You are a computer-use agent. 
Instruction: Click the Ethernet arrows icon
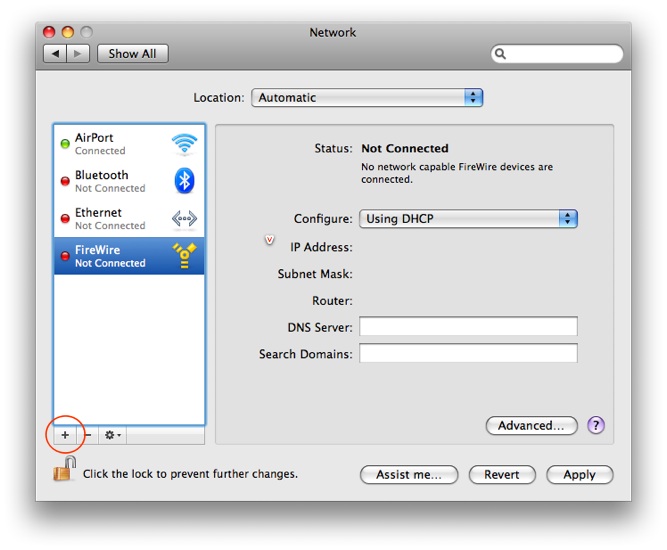(184, 219)
